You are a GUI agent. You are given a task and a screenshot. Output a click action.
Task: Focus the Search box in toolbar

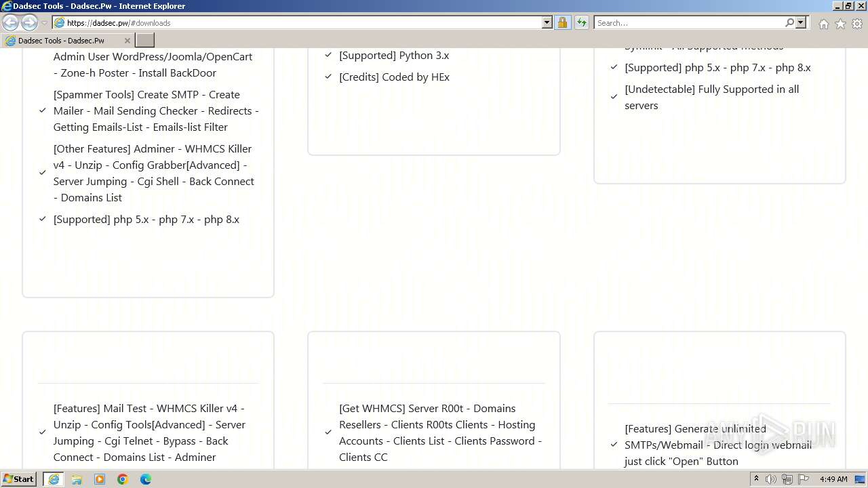690,23
